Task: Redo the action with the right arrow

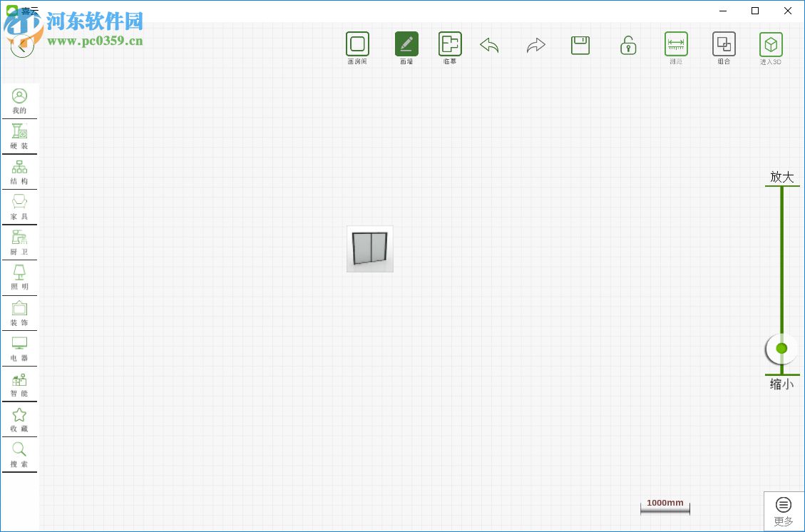Action: [x=535, y=45]
